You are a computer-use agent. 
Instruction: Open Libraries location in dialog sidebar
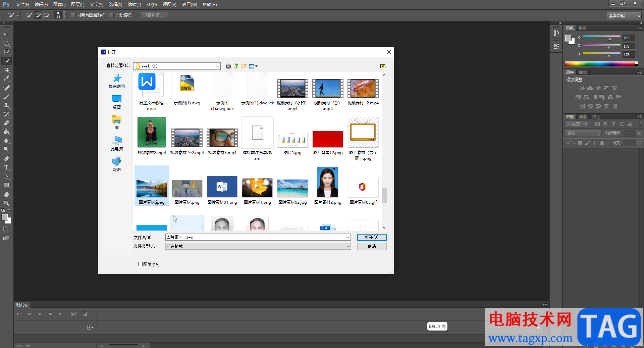click(x=117, y=123)
